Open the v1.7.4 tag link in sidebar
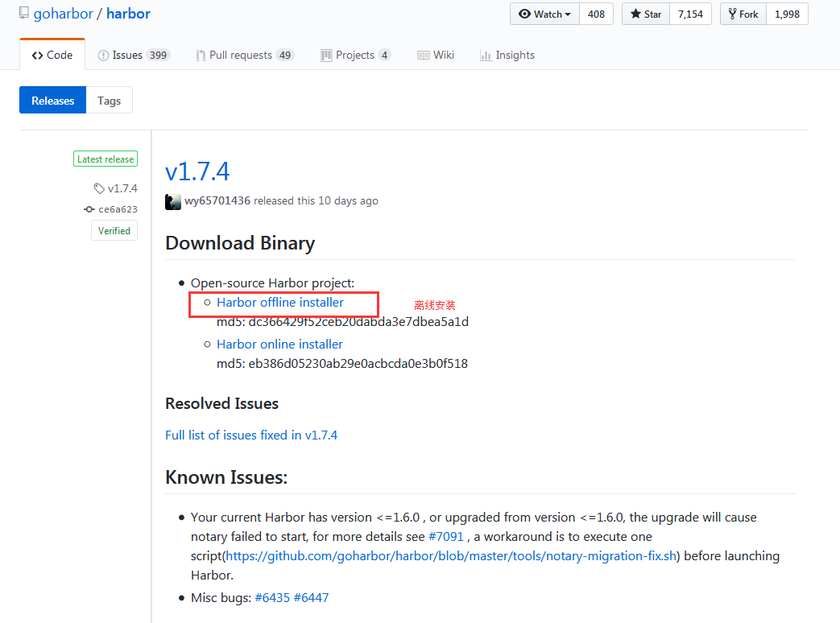Viewport: 840px width, 623px height. point(122,188)
